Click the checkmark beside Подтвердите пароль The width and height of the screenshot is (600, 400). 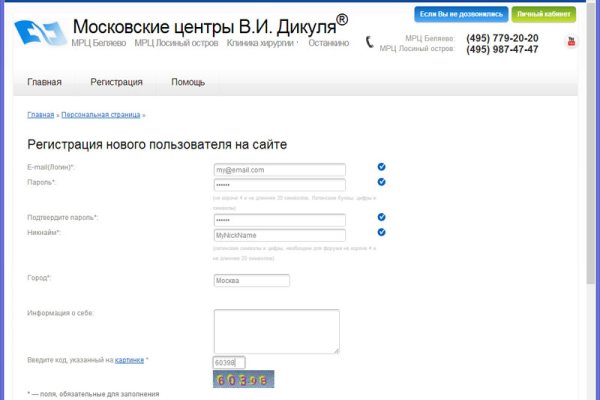pyautogui.click(x=381, y=217)
